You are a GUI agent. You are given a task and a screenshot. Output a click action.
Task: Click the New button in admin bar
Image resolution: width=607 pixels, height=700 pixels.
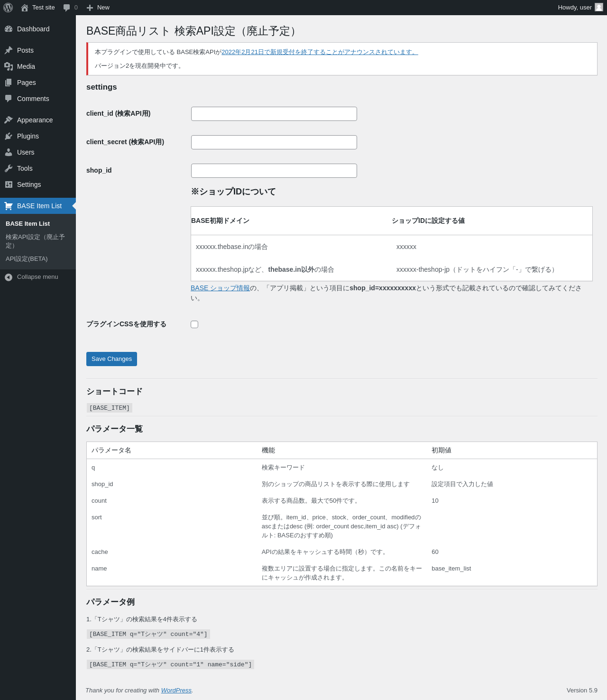pyautogui.click(x=98, y=8)
